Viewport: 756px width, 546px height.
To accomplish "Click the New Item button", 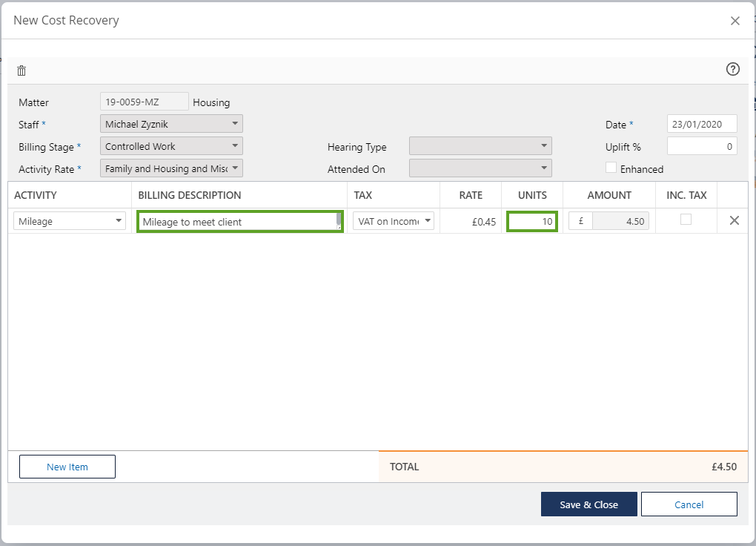I will tap(67, 467).
